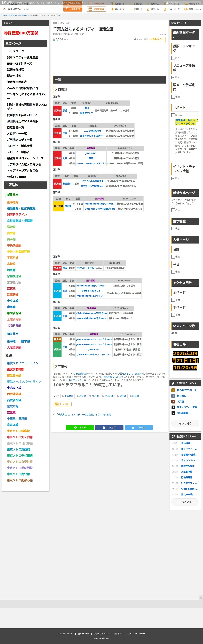This screenshot has height=644, width=203.
Task: Share the page via LINE button
Action: pyautogui.click(x=80, y=427)
